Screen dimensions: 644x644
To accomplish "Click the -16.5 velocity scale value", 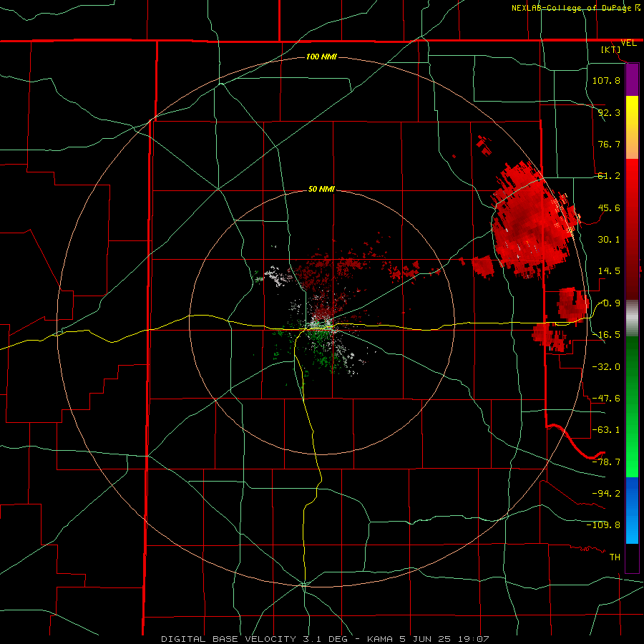I will coord(606,335).
